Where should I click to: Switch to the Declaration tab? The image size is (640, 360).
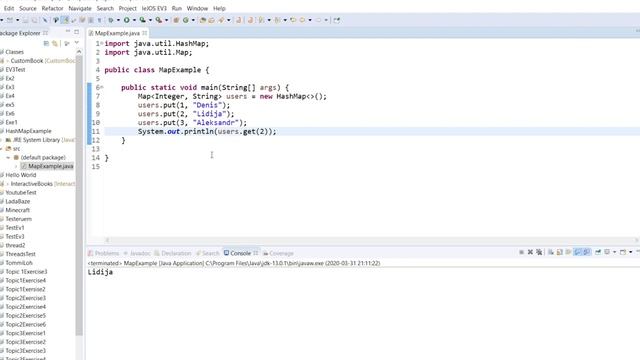tap(173, 253)
